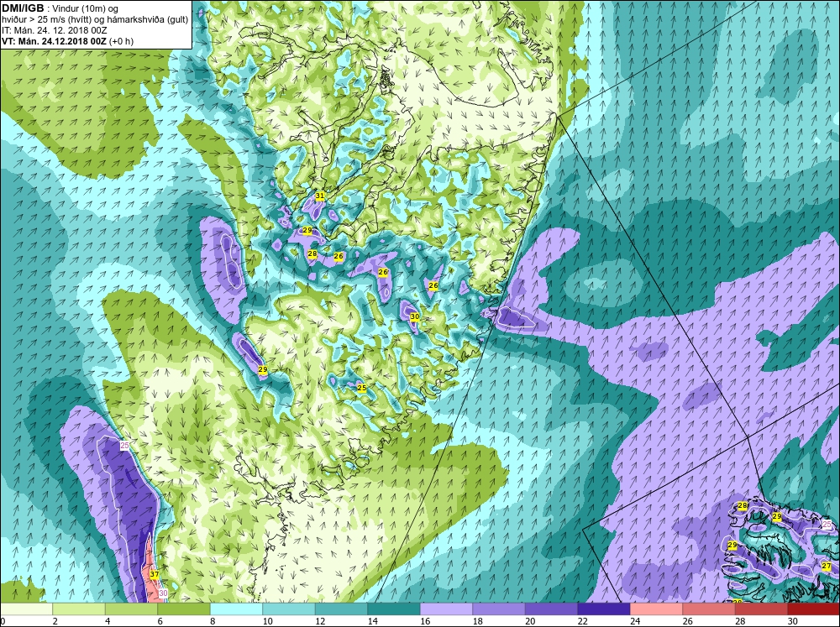This screenshot has height=627, width=840.
Task: Click the yellow "30" gust label
Action: pyautogui.click(x=415, y=316)
